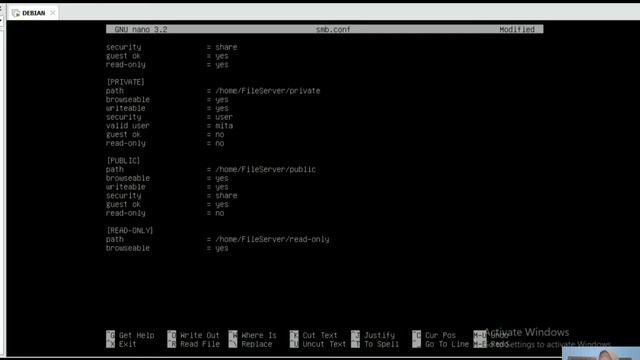The height and width of the screenshot is (360, 640).
Task: Click 'browseable' setting under [PRIVATE]
Action: click(128, 100)
